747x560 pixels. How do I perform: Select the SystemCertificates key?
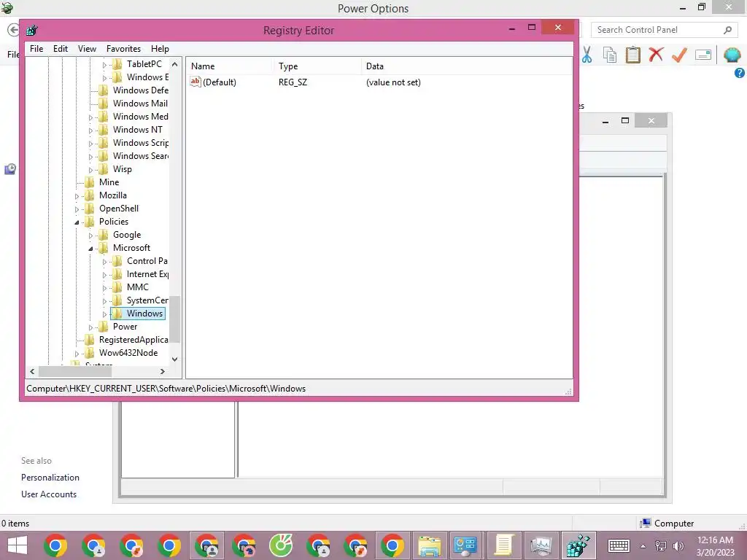[x=147, y=300]
